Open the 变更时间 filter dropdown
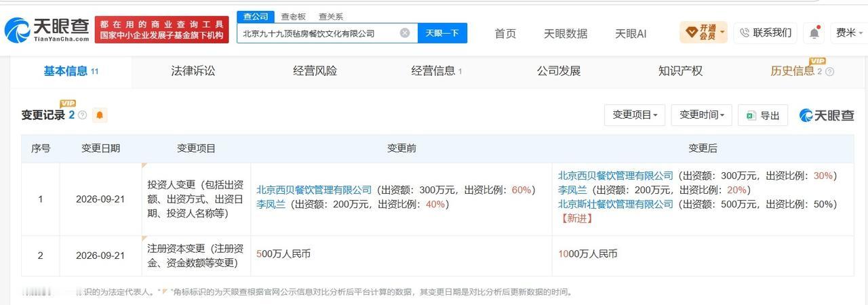The width and height of the screenshot is (868, 305). tap(702, 115)
